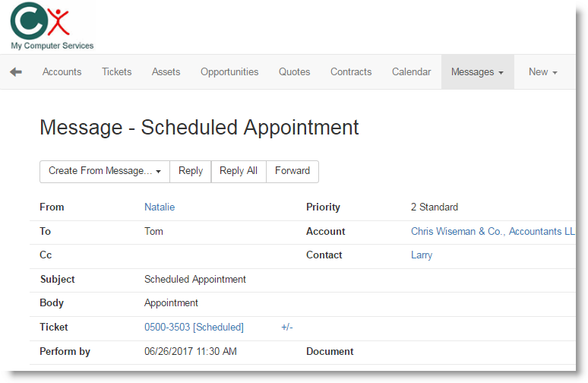View the Calendar tab
Screen dimensions: 588x383
tap(411, 72)
